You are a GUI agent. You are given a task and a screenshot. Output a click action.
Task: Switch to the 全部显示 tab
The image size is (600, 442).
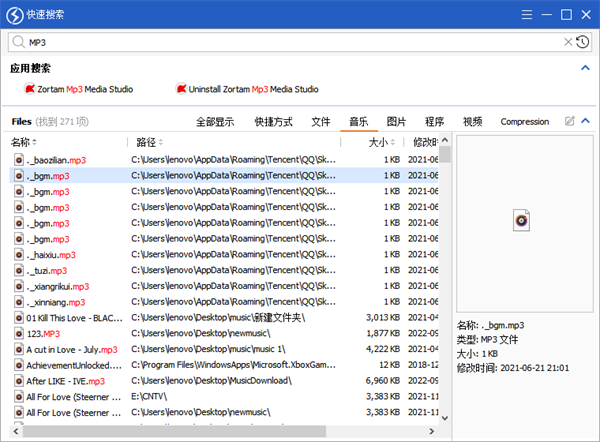(x=214, y=121)
